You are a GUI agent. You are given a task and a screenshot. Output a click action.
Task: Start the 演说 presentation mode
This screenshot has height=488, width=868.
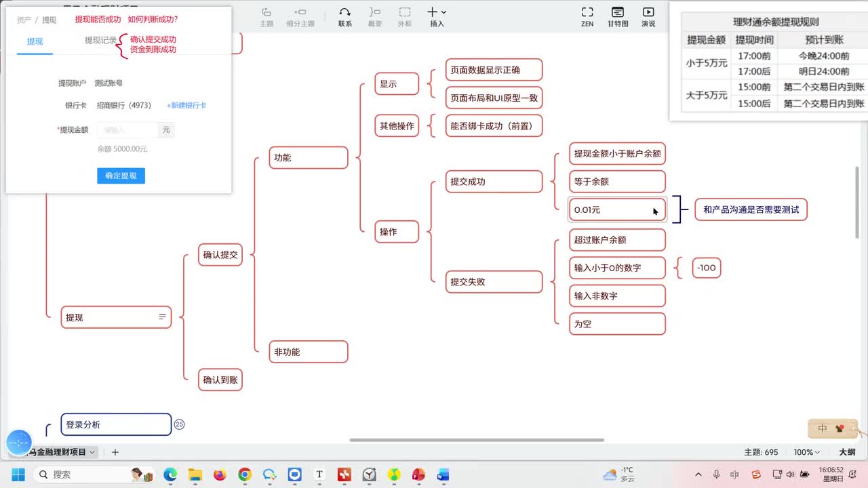click(x=648, y=17)
